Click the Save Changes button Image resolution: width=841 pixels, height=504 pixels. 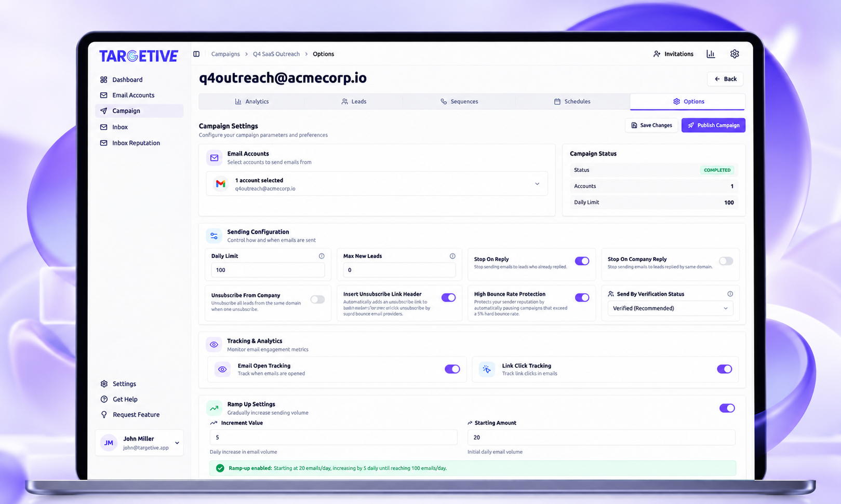tap(651, 125)
